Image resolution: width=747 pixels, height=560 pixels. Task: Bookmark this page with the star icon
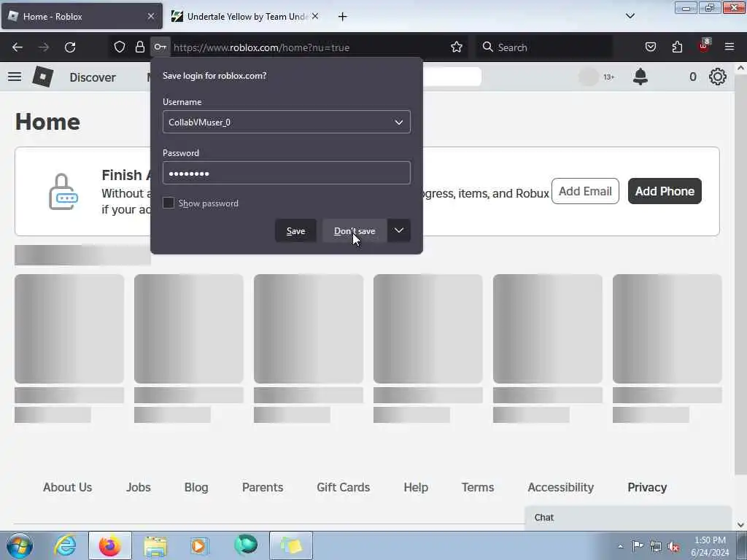[x=457, y=47]
